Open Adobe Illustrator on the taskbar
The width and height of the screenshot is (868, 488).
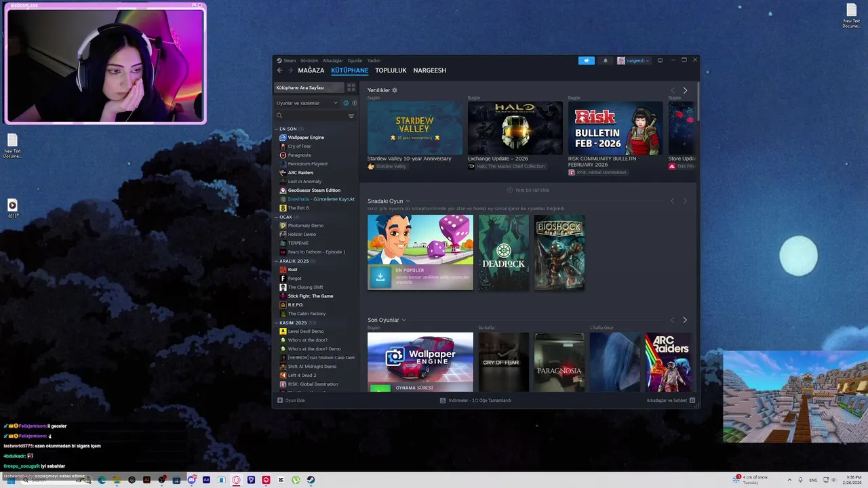tap(147, 480)
